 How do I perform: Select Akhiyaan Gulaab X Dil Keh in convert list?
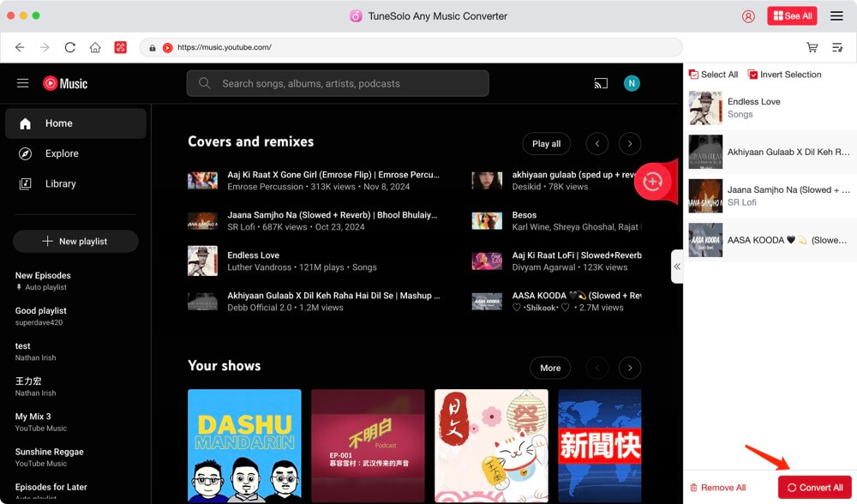point(770,152)
